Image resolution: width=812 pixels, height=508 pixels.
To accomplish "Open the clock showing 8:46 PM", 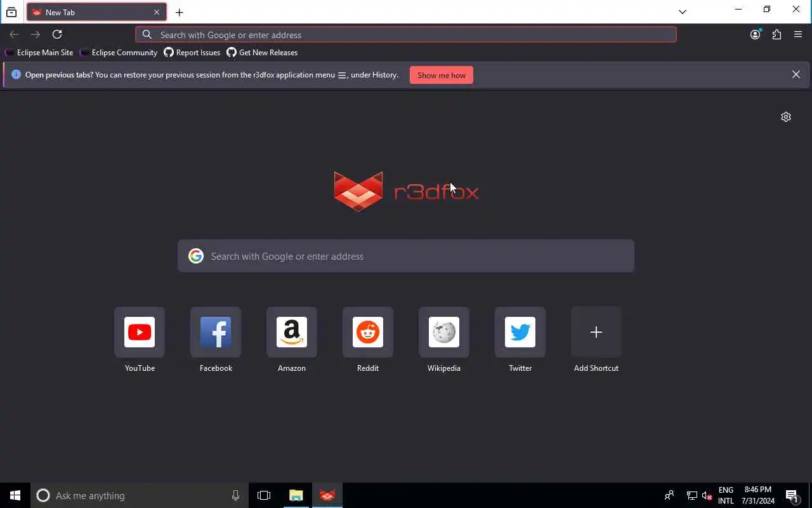I will click(758, 495).
